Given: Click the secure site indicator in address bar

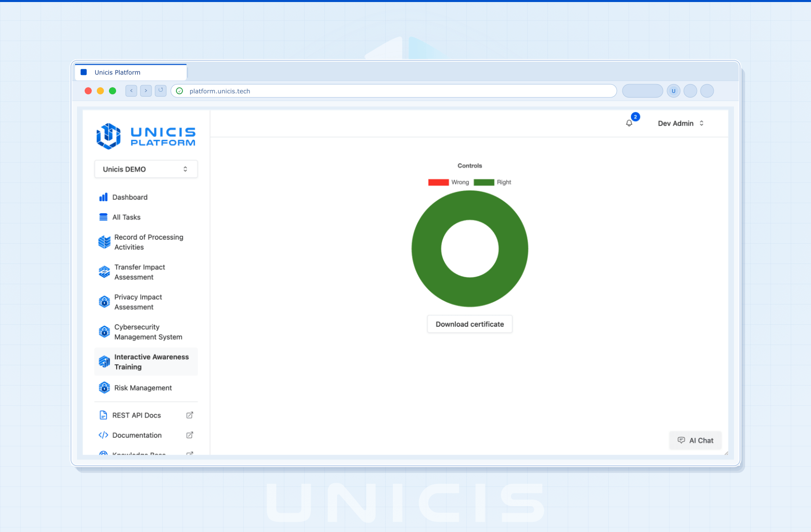Looking at the screenshot, I should tap(179, 91).
